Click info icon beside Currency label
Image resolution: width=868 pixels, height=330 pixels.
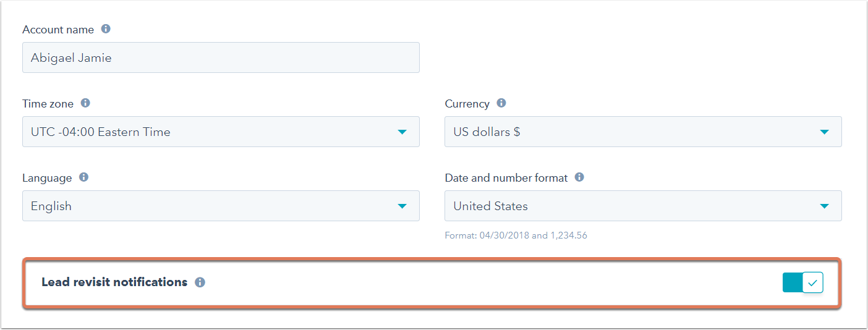point(501,103)
